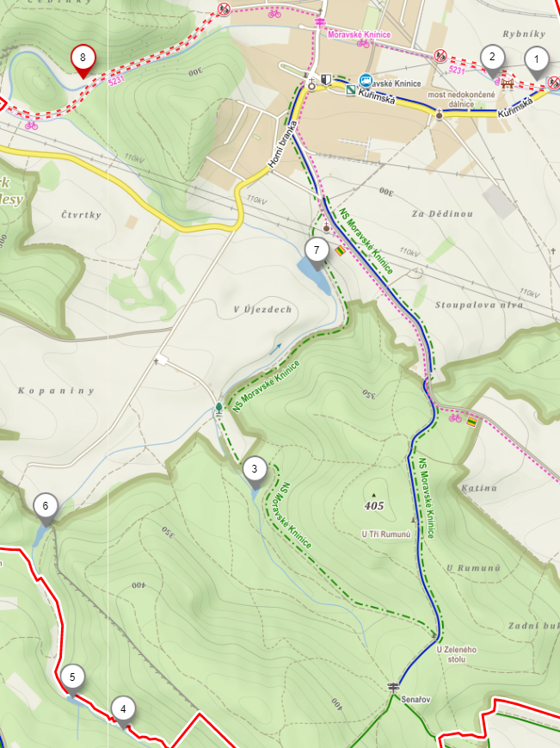Open map marker number 3

[x=255, y=473]
